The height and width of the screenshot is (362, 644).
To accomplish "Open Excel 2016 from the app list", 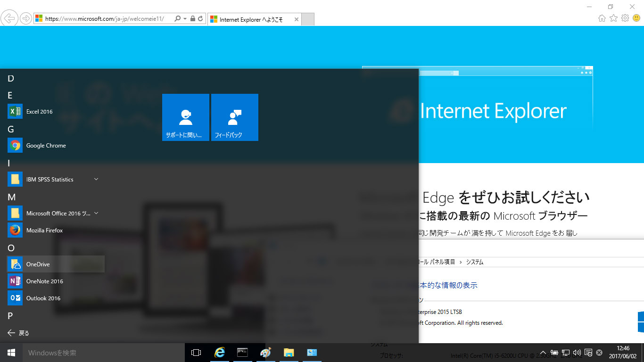I will (x=56, y=112).
